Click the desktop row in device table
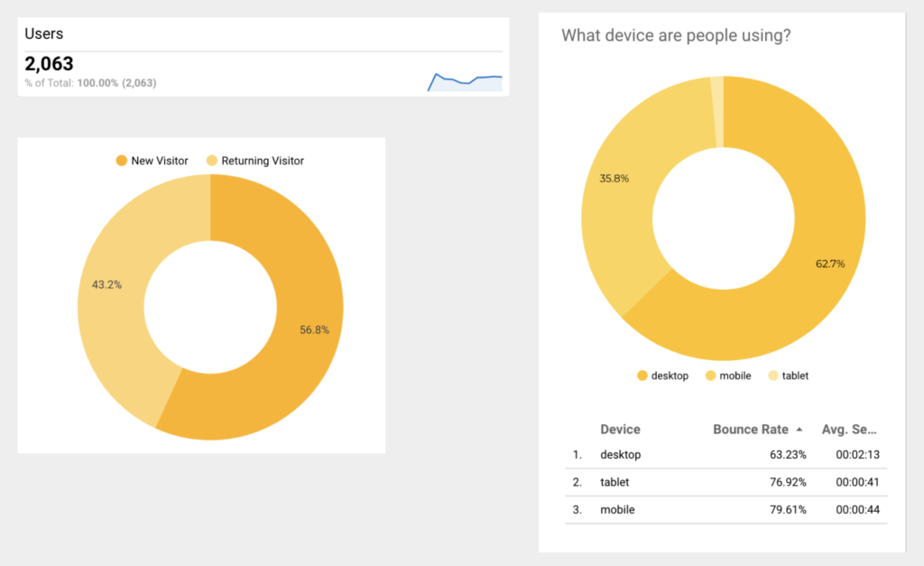Screen dimensions: 924x566 tap(726, 455)
